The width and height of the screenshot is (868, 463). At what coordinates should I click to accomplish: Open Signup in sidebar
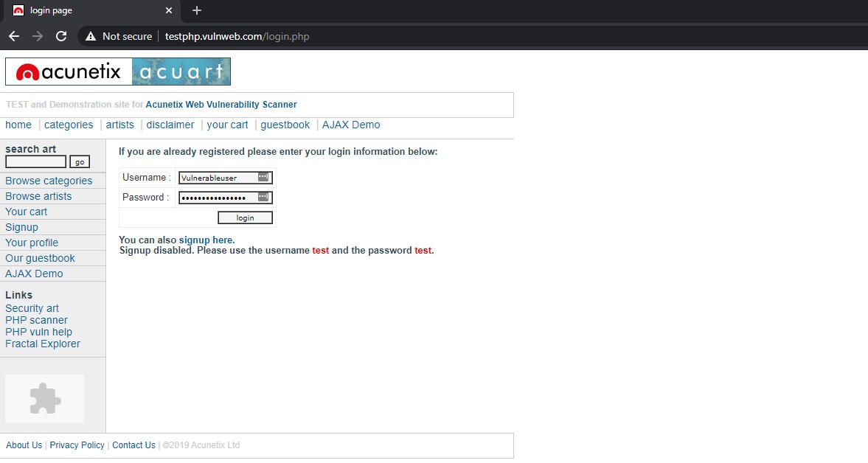click(21, 227)
